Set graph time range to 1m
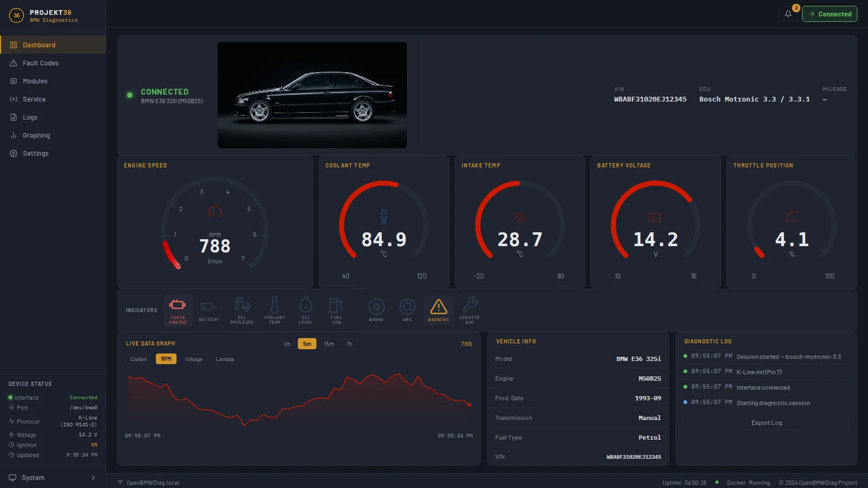Image resolution: width=868 pixels, height=488 pixels. 287,344
